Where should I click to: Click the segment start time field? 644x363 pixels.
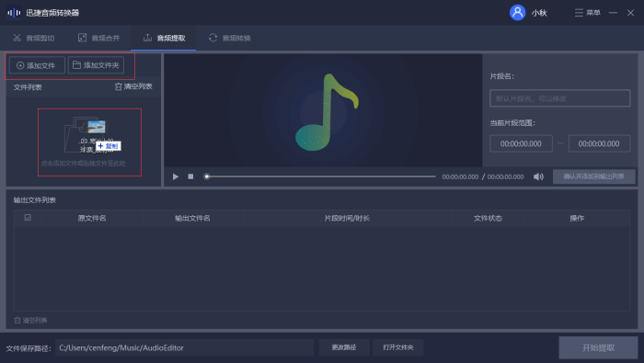point(521,143)
